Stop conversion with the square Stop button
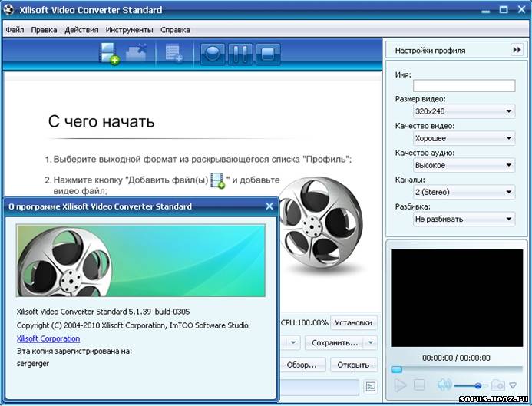 pyautogui.click(x=268, y=54)
